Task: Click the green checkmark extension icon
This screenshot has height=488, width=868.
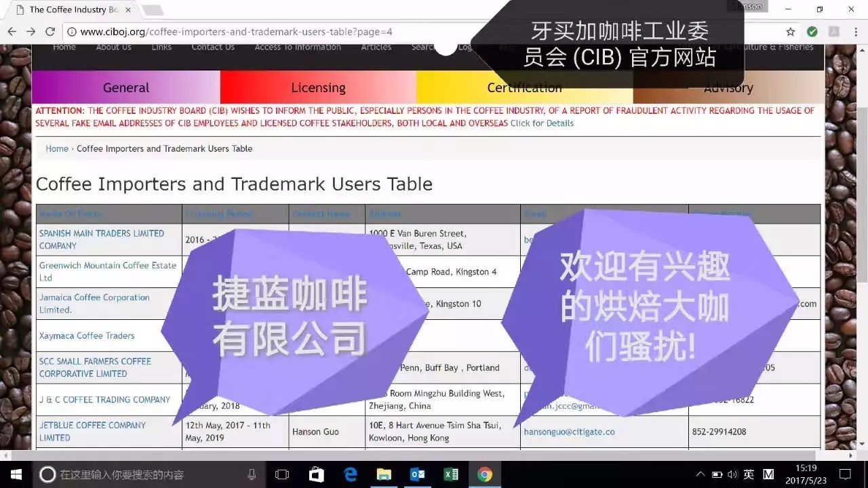Action: coord(812,32)
